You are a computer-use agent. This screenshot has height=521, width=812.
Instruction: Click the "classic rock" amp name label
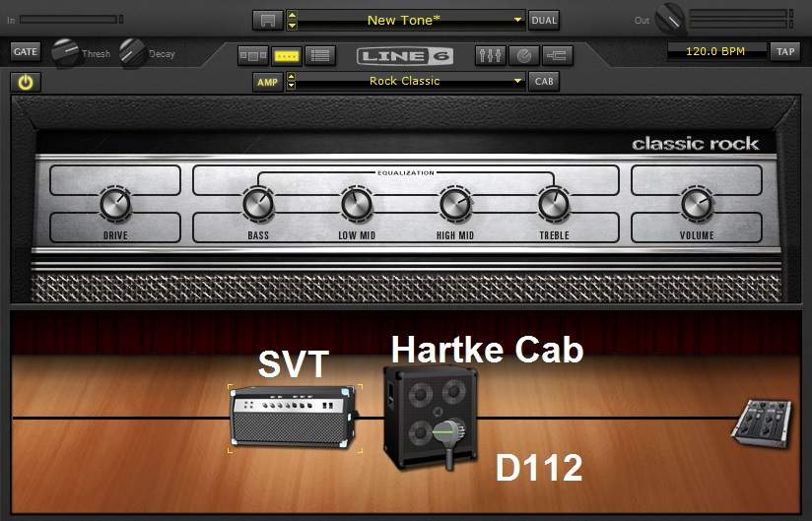point(695,144)
